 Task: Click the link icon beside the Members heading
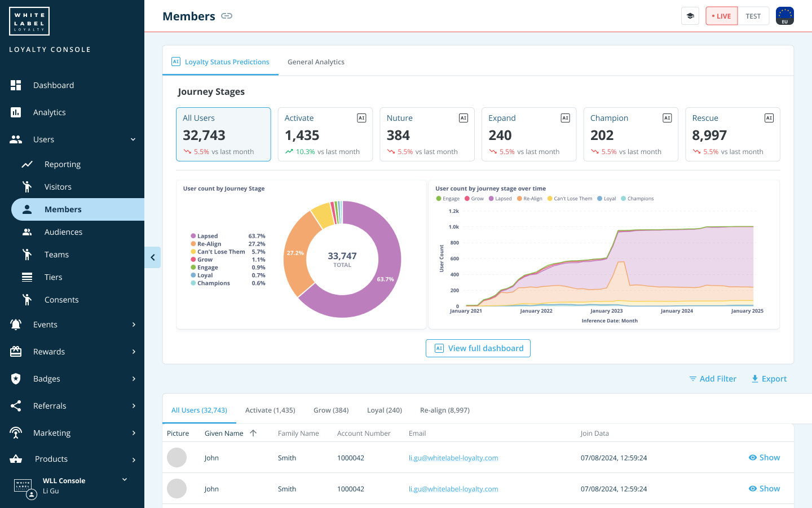pyautogui.click(x=227, y=16)
